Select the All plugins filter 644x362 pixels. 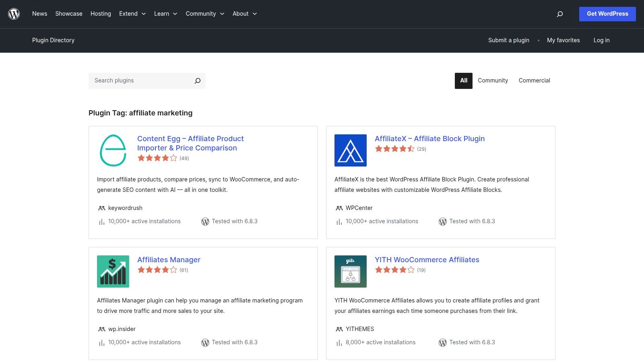coord(463,80)
